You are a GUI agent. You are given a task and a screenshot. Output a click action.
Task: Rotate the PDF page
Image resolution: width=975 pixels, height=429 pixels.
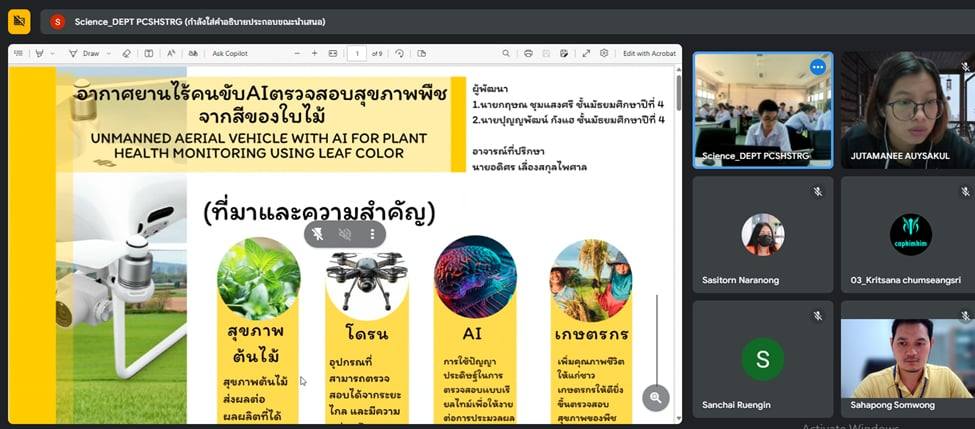[399, 53]
